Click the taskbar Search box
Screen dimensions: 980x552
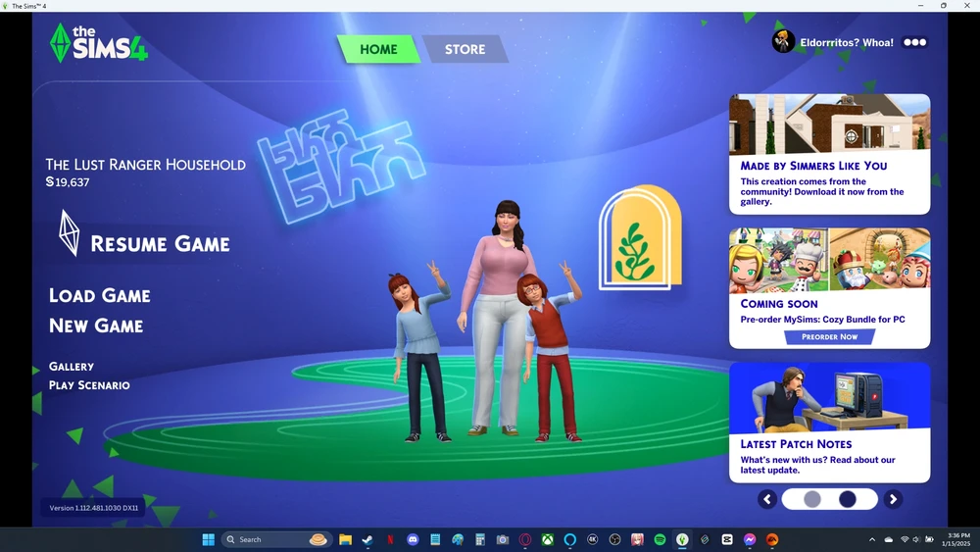276,539
